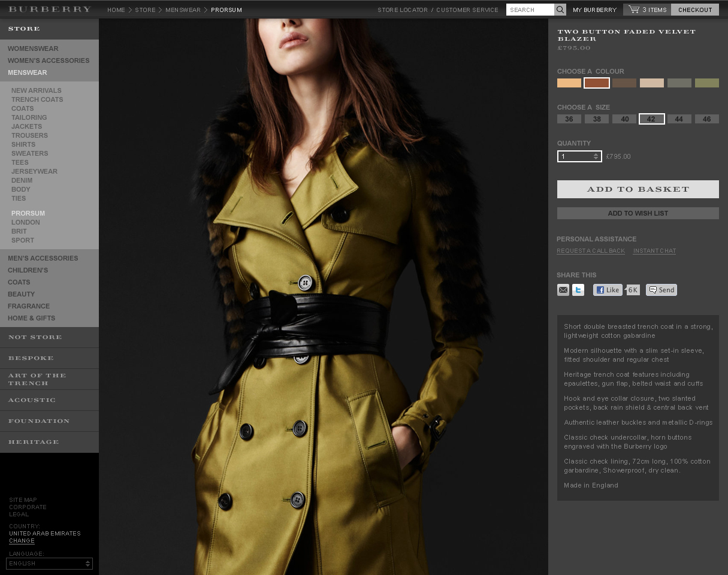Open Trench Coats in the menswear menu
Screen dimensions: 728x575
point(37,99)
